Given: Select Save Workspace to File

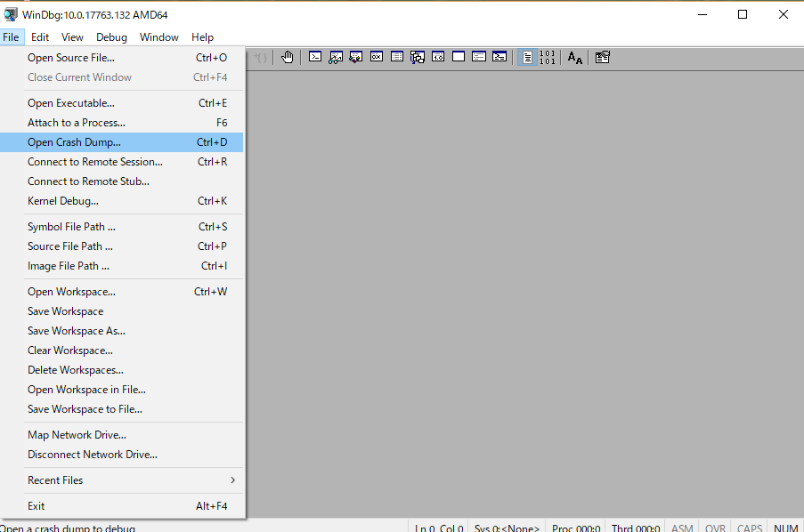Looking at the screenshot, I should click(121, 409).
